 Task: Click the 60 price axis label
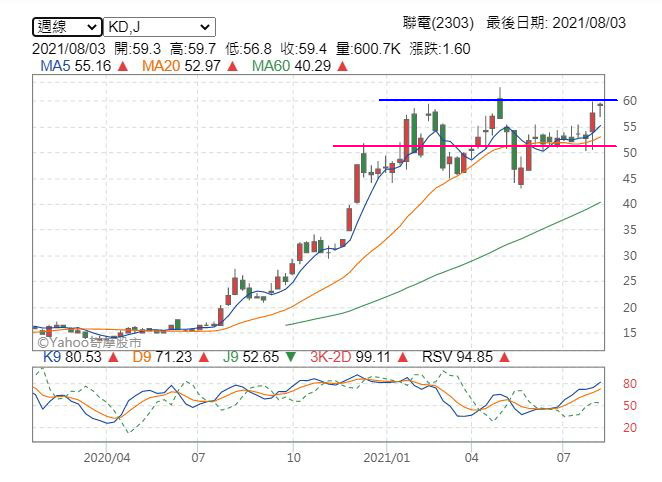629,101
